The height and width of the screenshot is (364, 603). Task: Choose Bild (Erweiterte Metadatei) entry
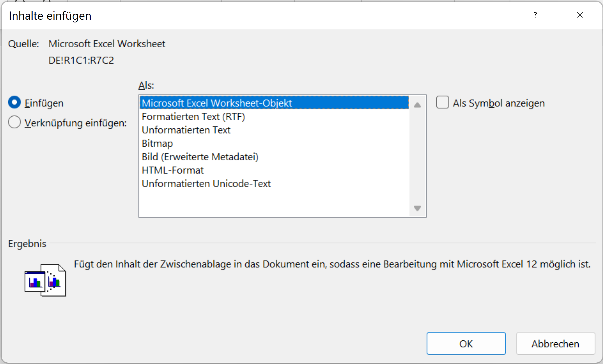pos(274,157)
